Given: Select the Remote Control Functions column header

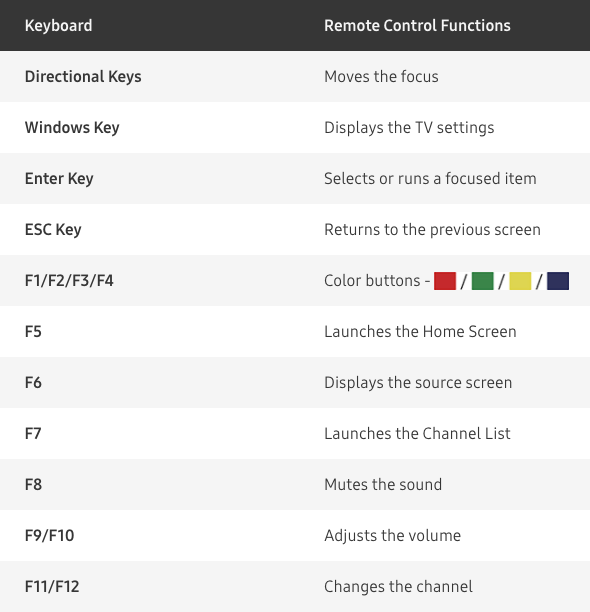Looking at the screenshot, I should (417, 26).
